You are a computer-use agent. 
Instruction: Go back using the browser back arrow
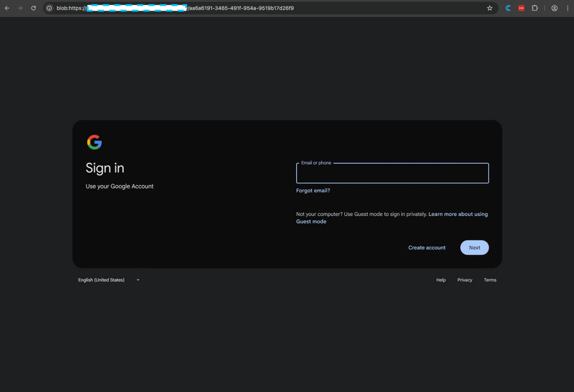(x=7, y=8)
